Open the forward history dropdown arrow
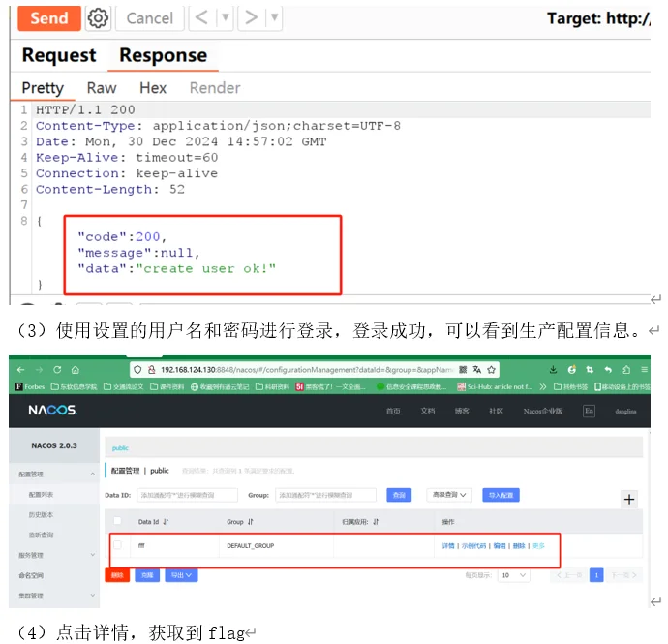This screenshot has height=644, width=668. pyautogui.click(x=274, y=17)
